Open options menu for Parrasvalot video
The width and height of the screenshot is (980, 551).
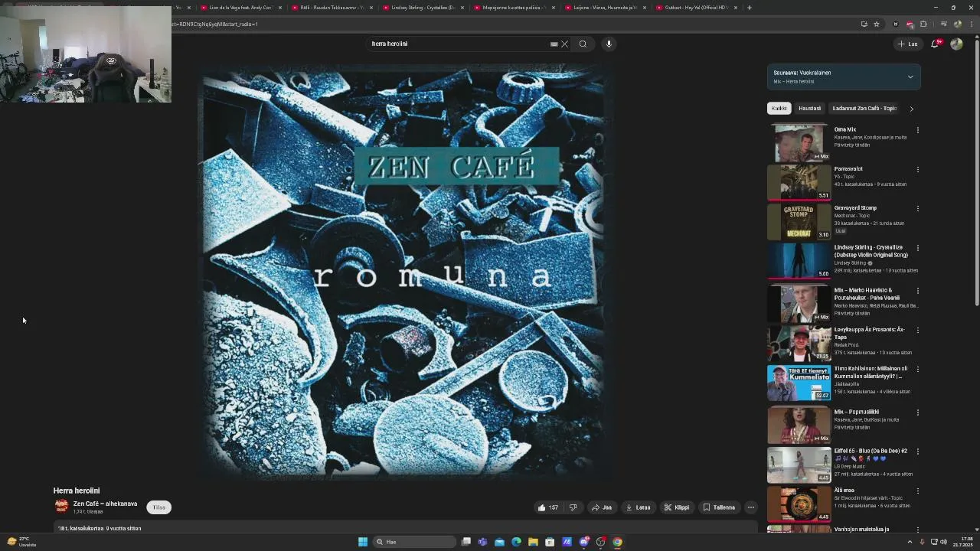(917, 169)
